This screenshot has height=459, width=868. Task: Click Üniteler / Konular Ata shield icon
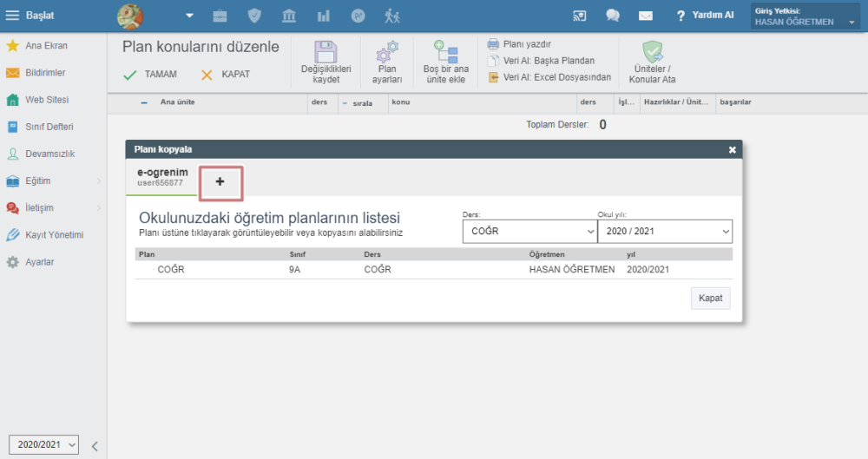click(x=651, y=52)
